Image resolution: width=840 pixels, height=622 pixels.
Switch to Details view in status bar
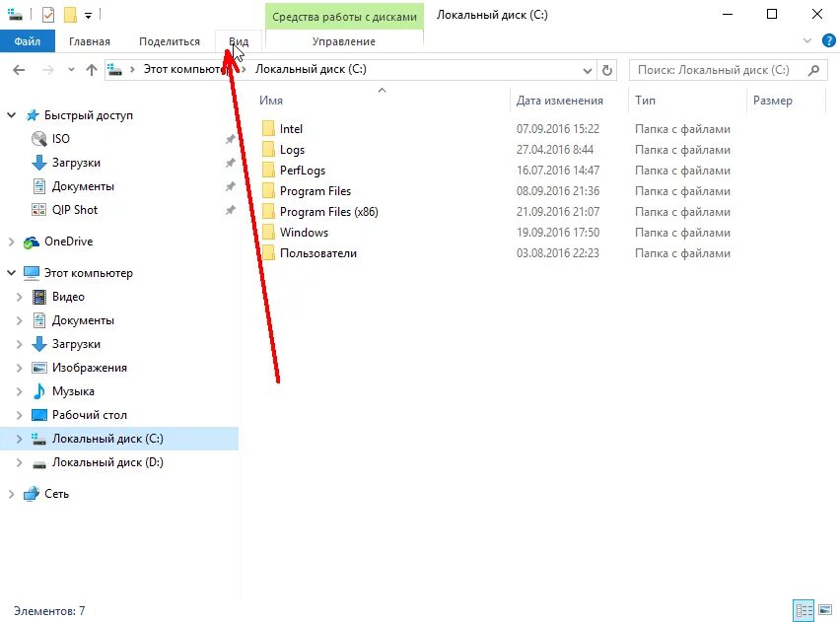coord(804,610)
